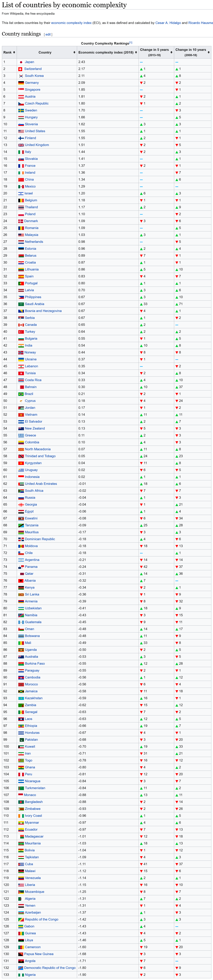Open Democratic Republic of the Congo link
Screen dimensions: 213x980
tap(50, 968)
